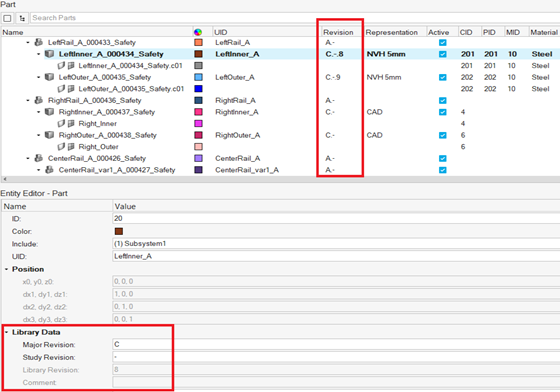Collapse the RightInner_A_000437_Safety tree node
The width and height of the screenshot is (560, 392).
point(39,112)
